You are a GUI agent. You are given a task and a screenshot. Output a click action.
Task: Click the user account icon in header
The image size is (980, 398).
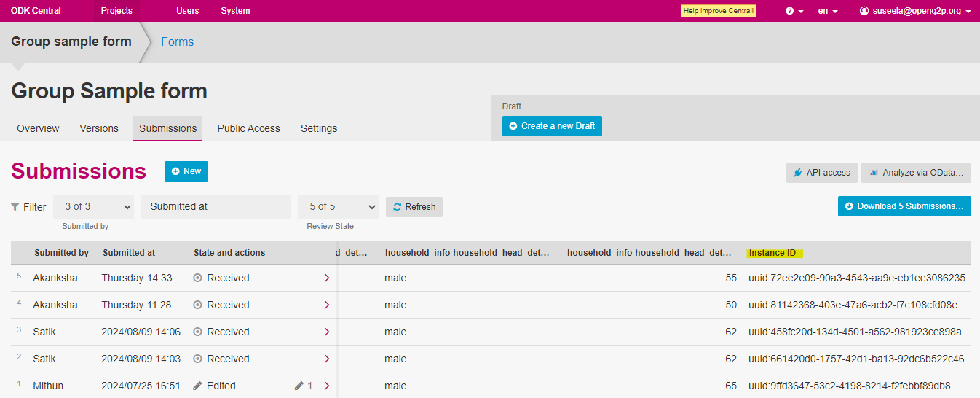[x=864, y=11]
